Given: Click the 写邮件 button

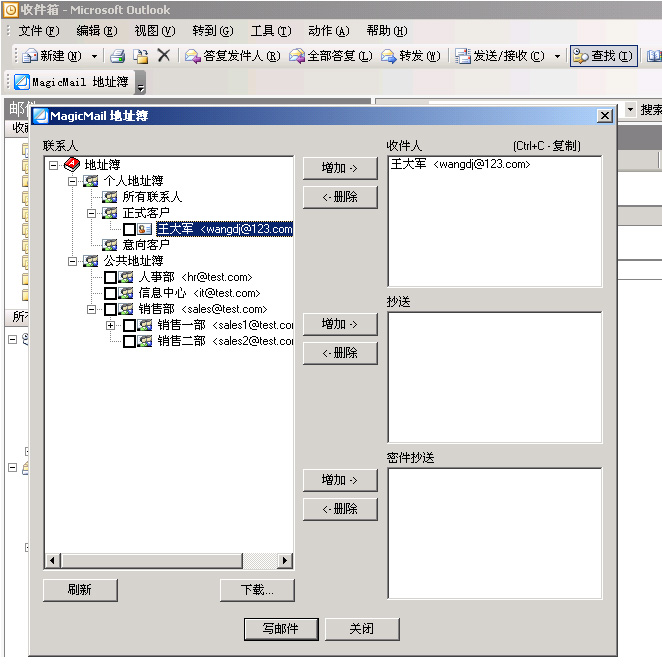Looking at the screenshot, I should pos(281,629).
